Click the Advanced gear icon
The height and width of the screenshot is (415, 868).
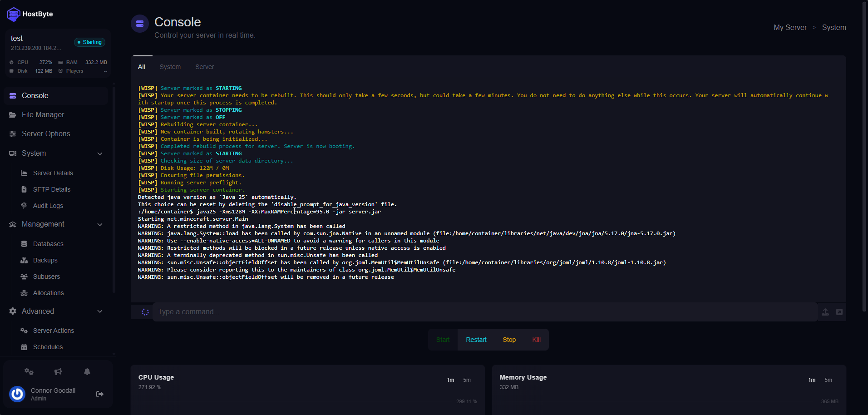[13, 311]
